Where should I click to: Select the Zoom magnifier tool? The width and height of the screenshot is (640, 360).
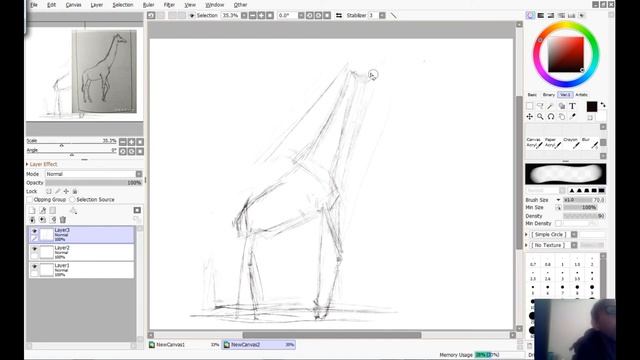click(x=540, y=117)
